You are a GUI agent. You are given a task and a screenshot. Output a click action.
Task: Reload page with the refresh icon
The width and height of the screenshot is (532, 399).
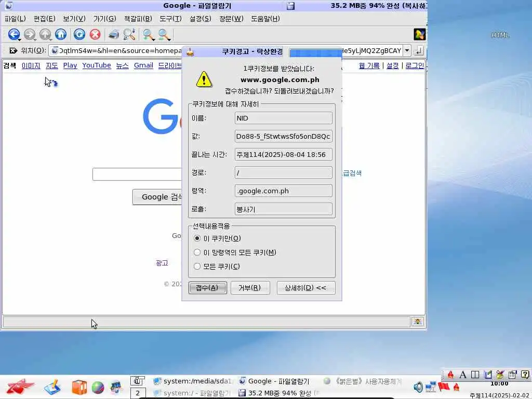click(x=79, y=34)
